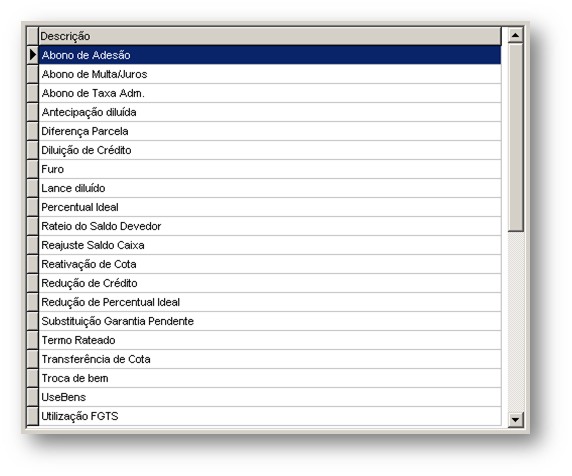Choose the Diferença Parcela entry
The height and width of the screenshot is (476, 572).
click(x=270, y=131)
